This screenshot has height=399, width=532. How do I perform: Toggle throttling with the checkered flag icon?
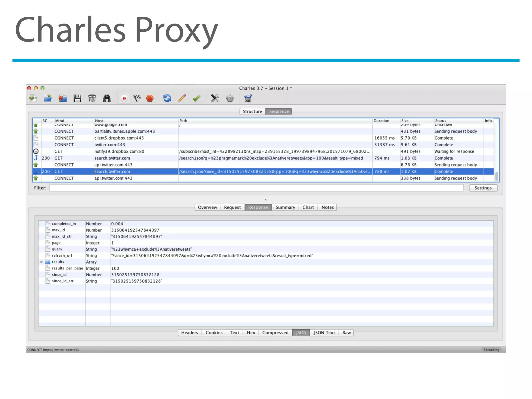pyautogui.click(x=137, y=98)
